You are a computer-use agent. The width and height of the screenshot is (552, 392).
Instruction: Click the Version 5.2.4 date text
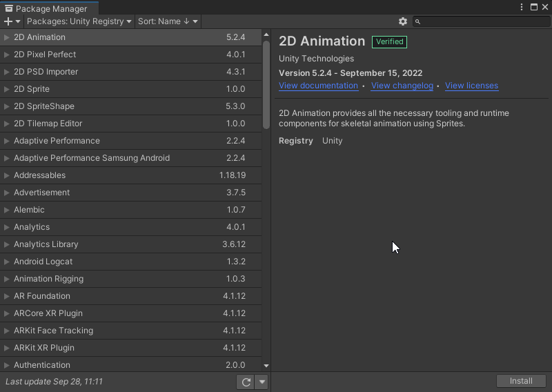click(x=351, y=73)
